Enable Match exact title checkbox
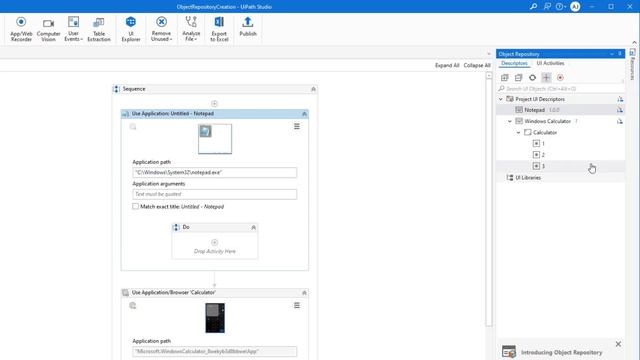This screenshot has width=640, height=360. coord(135,207)
